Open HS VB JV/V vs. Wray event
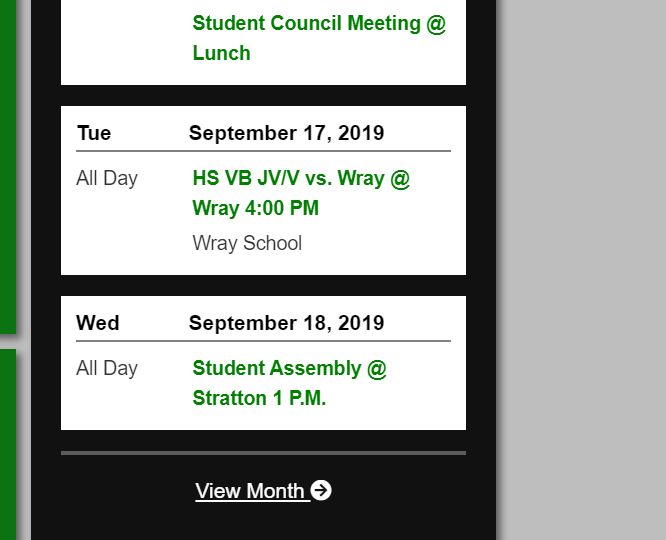The width and height of the screenshot is (666, 540). (301, 193)
